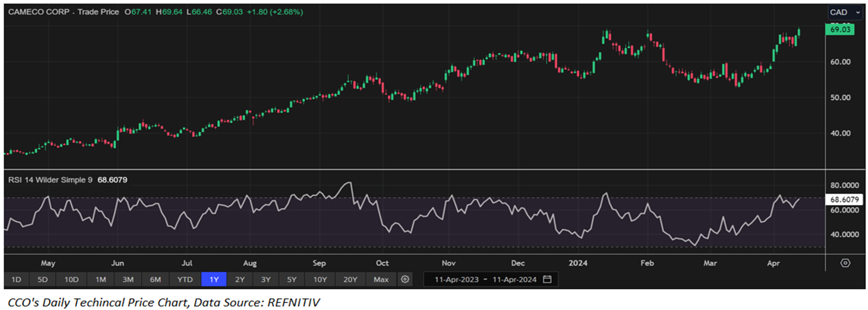Screen dimensions: 868x310
Task: Click the 11-Apr-2023 to 11-Apr-2024 date field
Action: coord(485,279)
